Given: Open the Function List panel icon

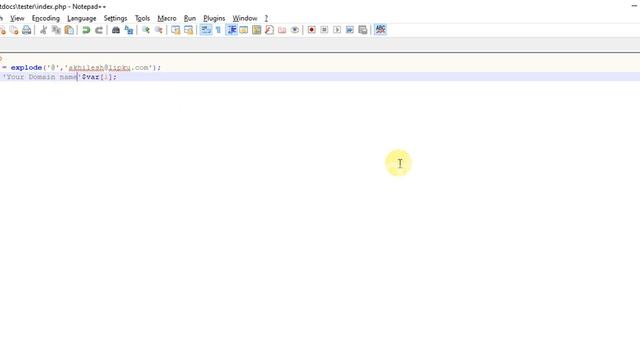Looking at the screenshot, I should click(x=269, y=30).
